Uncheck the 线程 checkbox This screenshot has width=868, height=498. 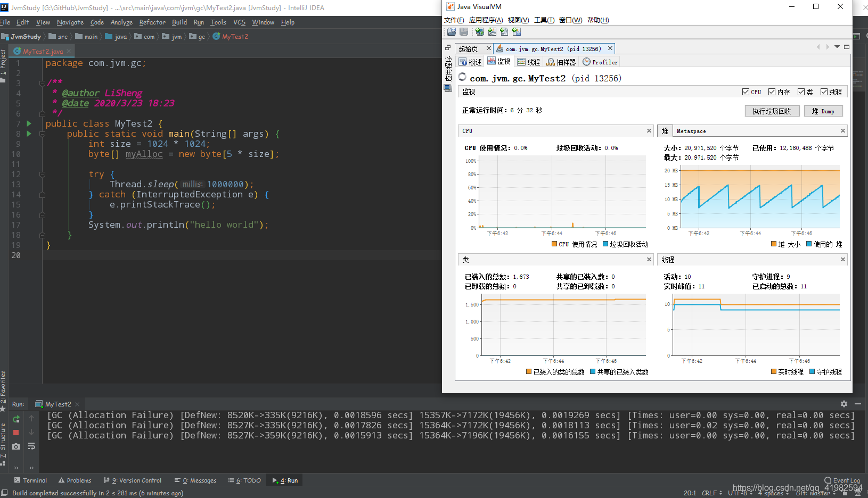pos(824,92)
